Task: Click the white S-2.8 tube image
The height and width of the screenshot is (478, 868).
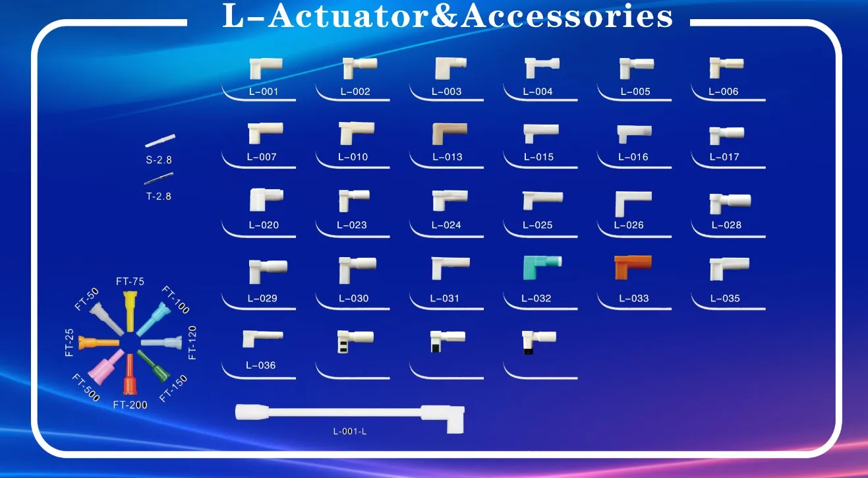Action: tap(160, 141)
